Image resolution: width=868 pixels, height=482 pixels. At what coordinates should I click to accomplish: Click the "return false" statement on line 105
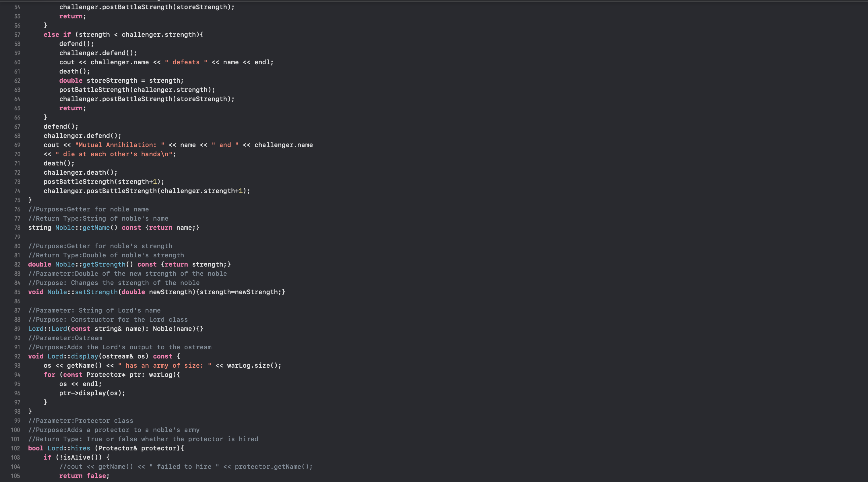(x=84, y=476)
